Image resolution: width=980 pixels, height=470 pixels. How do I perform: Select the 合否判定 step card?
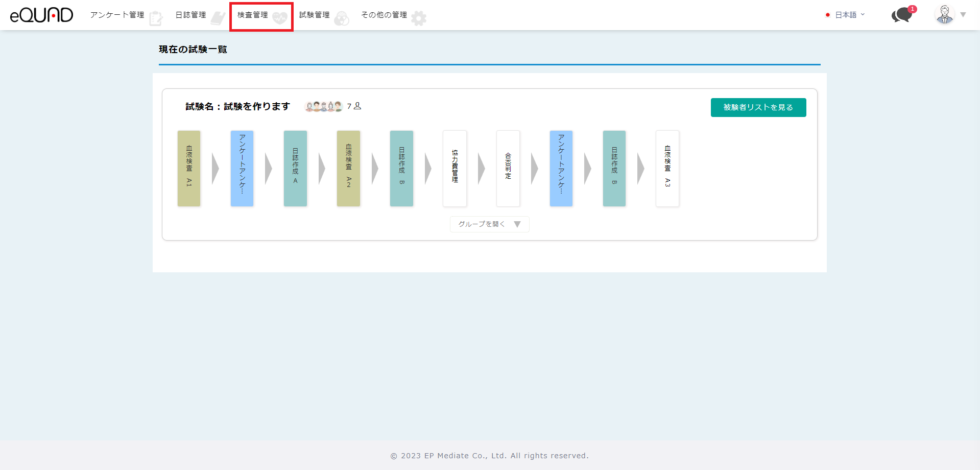[x=508, y=169]
